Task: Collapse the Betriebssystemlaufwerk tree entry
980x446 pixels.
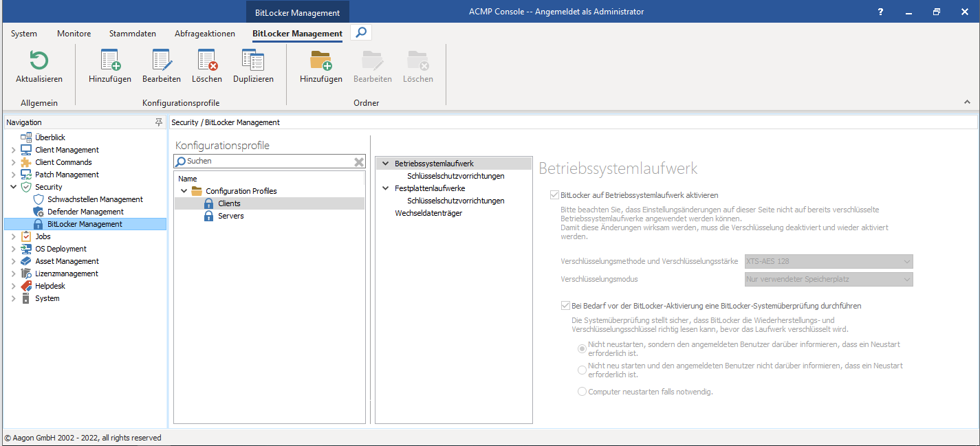Action: pos(385,163)
